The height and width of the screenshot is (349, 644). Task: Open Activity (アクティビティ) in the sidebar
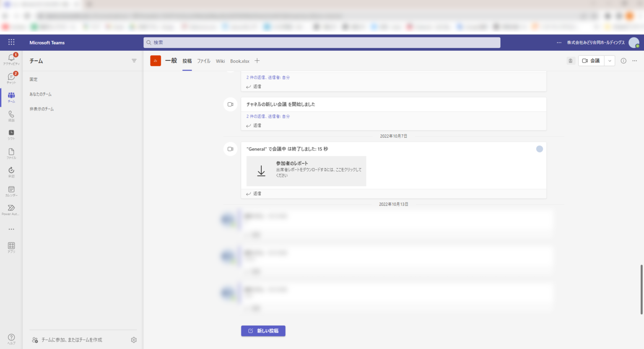click(x=11, y=59)
